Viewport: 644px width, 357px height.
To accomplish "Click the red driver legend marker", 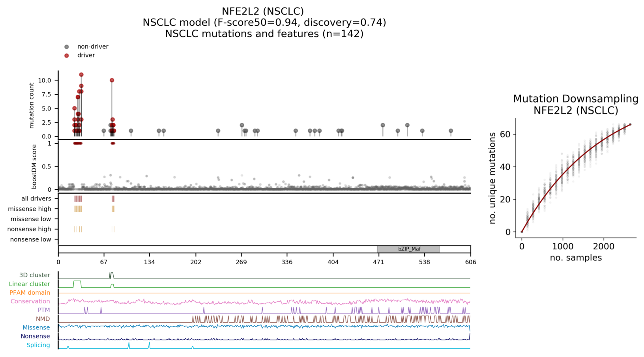I will pos(67,56).
